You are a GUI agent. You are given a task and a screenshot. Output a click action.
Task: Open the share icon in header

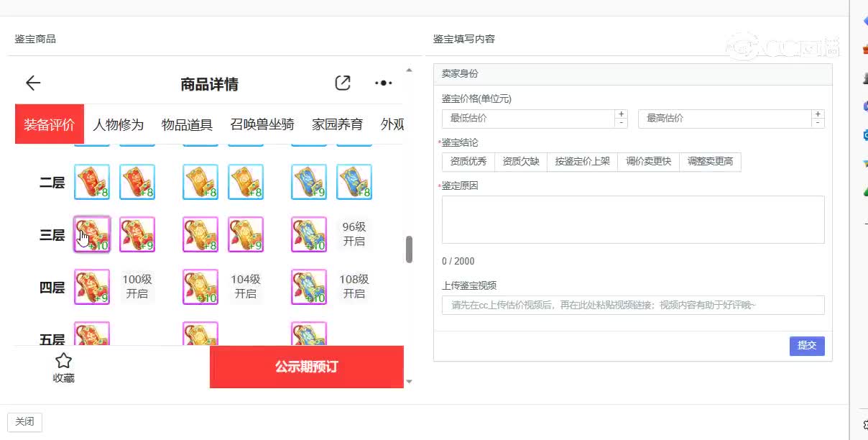coord(343,83)
